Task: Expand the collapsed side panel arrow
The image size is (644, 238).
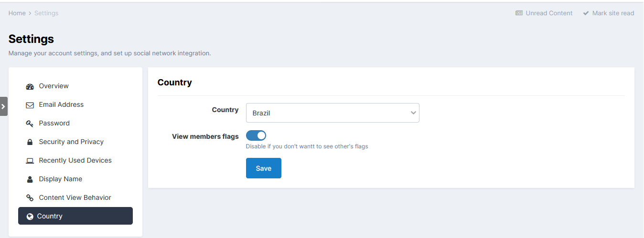Action: (x=3, y=106)
